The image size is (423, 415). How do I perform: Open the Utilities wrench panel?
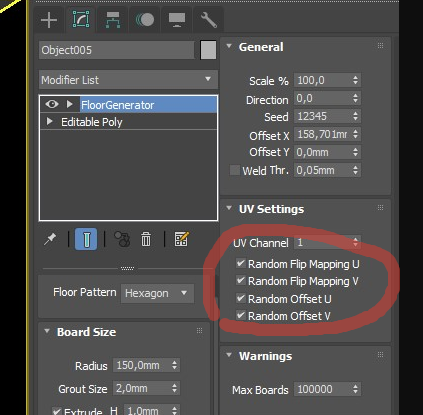pos(209,20)
